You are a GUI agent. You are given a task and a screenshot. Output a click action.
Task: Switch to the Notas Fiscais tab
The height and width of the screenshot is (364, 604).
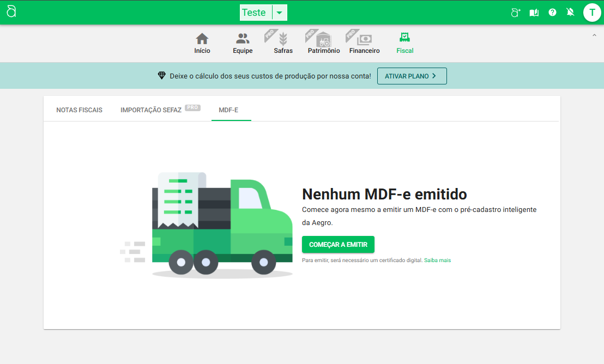pyautogui.click(x=79, y=110)
